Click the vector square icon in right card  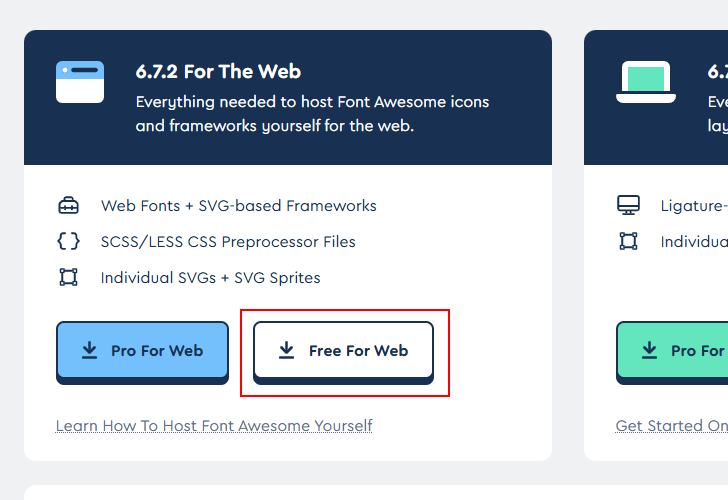coord(628,242)
